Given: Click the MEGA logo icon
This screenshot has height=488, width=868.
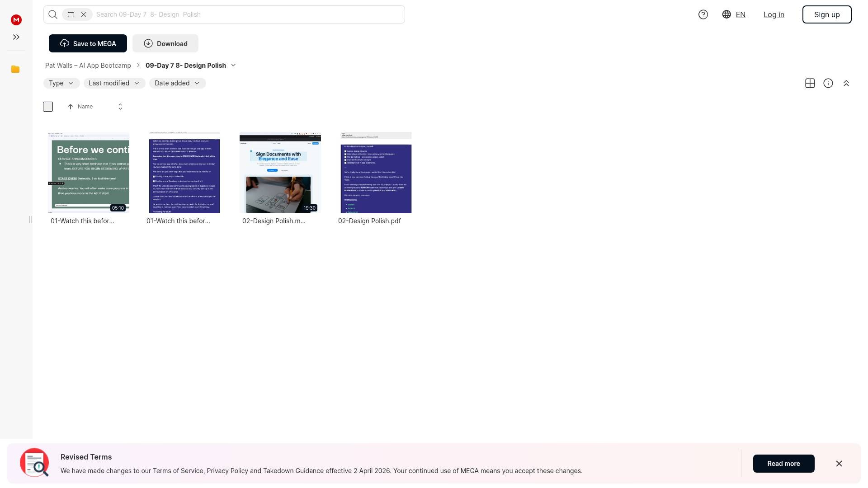Looking at the screenshot, I should tap(16, 20).
